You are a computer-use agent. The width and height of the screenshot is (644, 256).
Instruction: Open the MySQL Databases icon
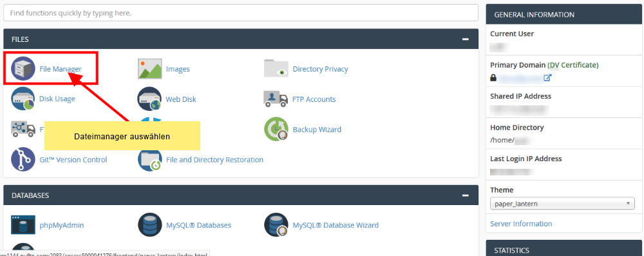pyautogui.click(x=149, y=225)
